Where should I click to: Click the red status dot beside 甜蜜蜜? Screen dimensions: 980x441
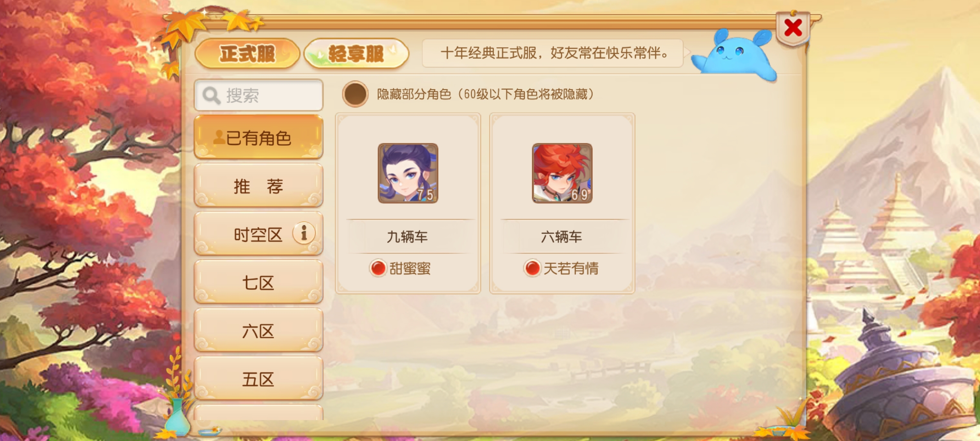pos(378,268)
